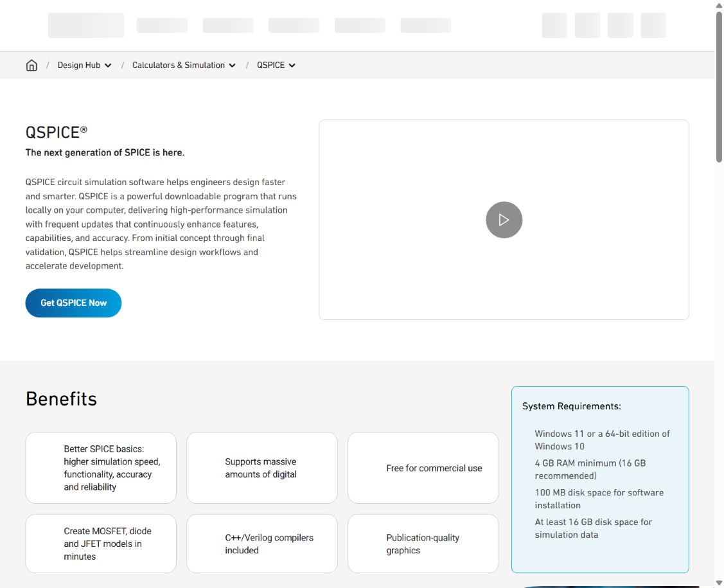Click the "100 MB disk space" requirement line

point(599,499)
